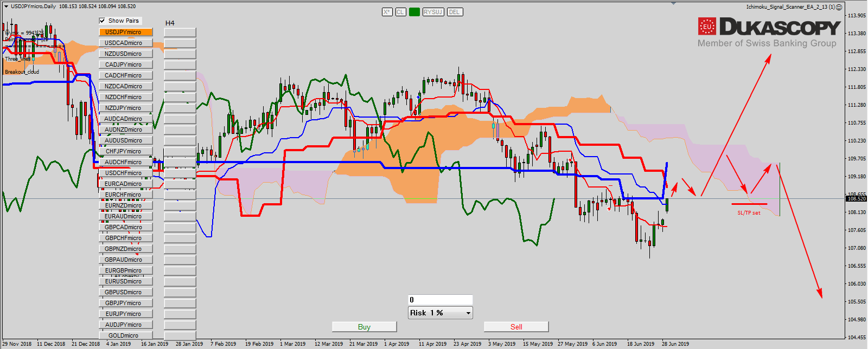Click the small triangle beside USDJPYmicro,Daily title
This screenshot has height=349, width=868.
point(5,7)
